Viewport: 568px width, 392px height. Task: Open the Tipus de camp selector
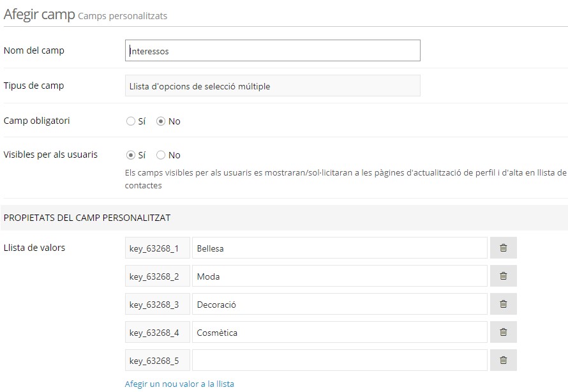click(273, 86)
